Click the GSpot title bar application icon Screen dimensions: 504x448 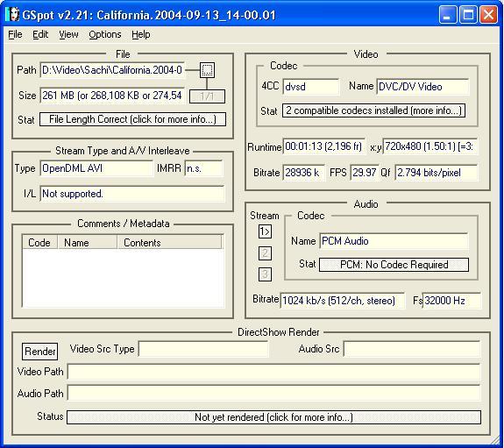[12, 15]
